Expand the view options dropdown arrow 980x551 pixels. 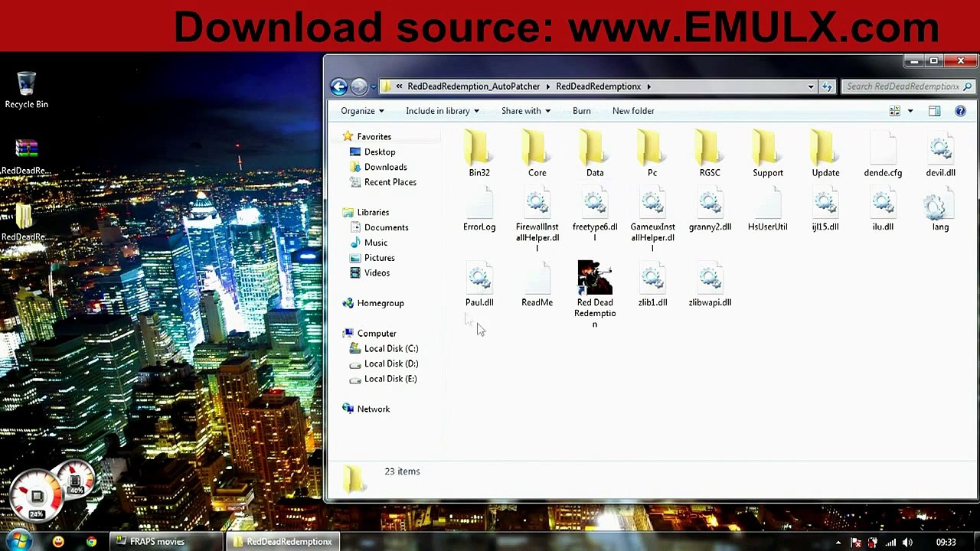(910, 111)
